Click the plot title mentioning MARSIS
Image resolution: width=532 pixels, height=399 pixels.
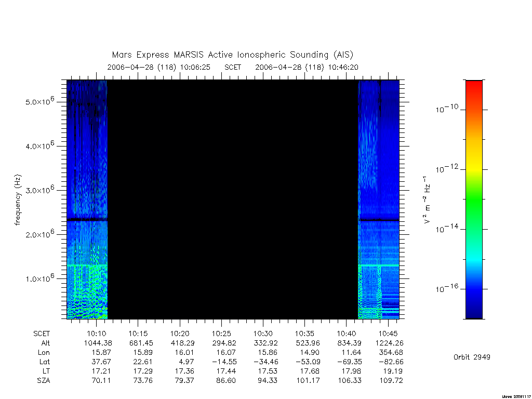(x=232, y=55)
